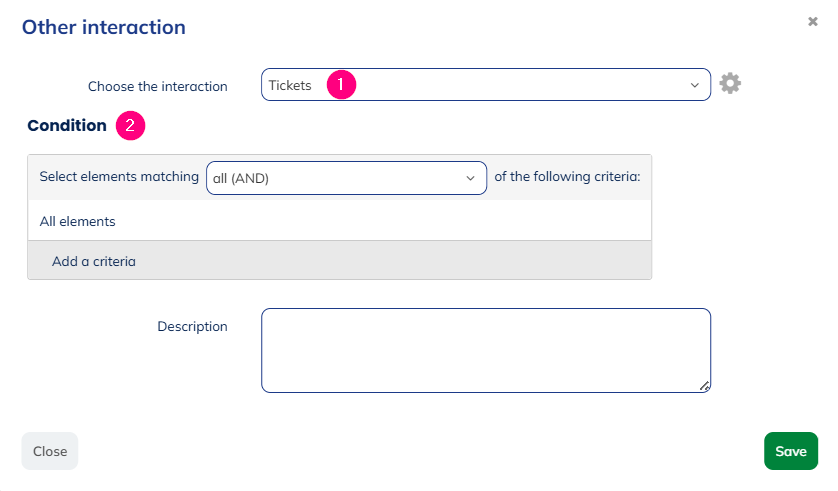Click inside the Description text area
Image resolution: width=838 pixels, height=491 pixels.
[486, 350]
